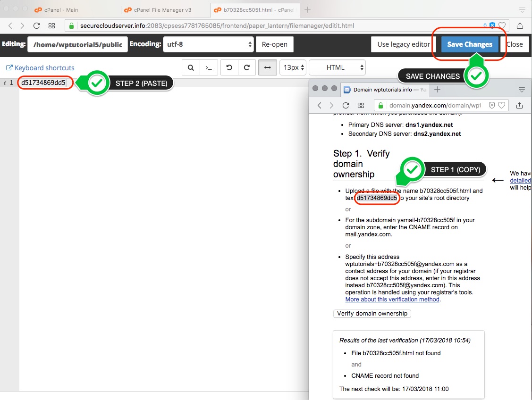Click the Save Changes button
Image resolution: width=532 pixels, height=400 pixels.
tap(470, 44)
